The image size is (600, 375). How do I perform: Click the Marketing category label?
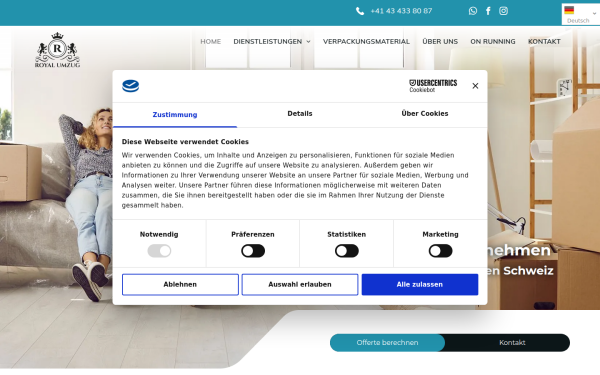440,234
